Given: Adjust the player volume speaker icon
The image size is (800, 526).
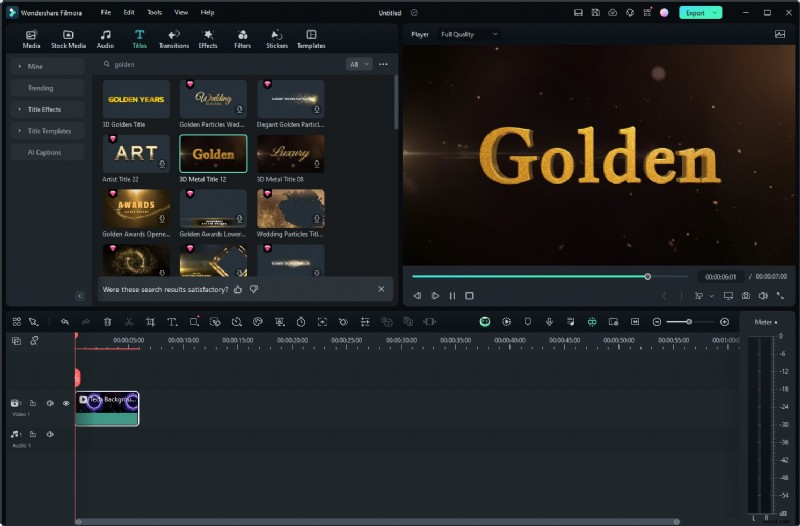Looking at the screenshot, I should (x=763, y=296).
